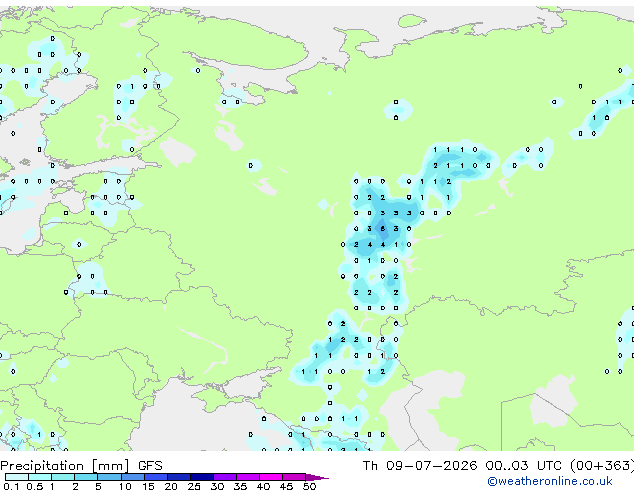Image resolution: width=634 pixels, height=490 pixels.
Task: Click the '35' legend scale label
Action: point(240,486)
